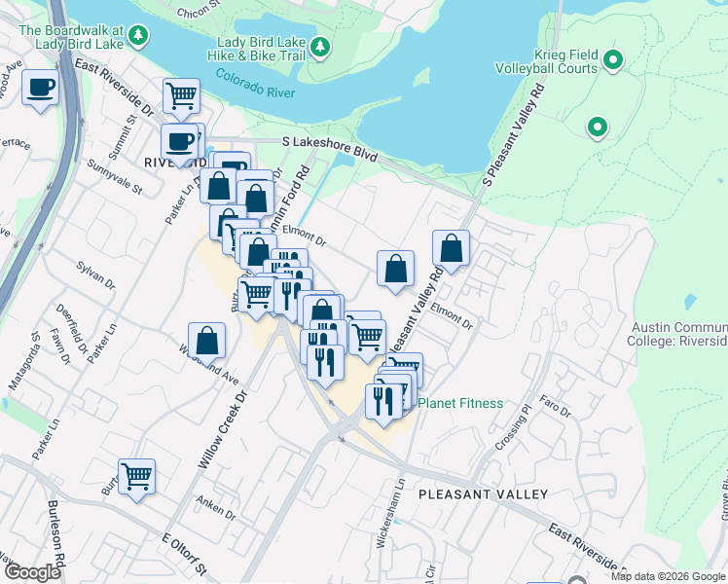Open the shopping cart marker west of Pleasant Valley Rd
The image size is (728, 584).
point(367,341)
